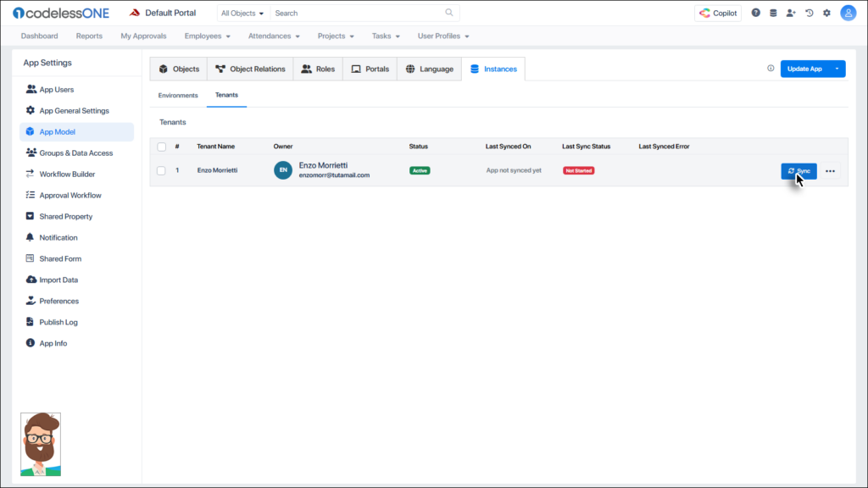Expand the All Objects dropdown
Viewport: 868px width, 488px height.
[242, 13]
